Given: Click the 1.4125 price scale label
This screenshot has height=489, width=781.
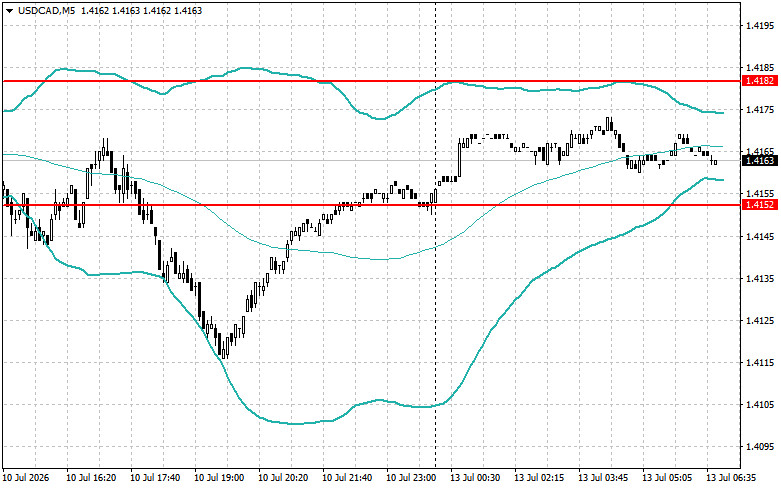Looking at the screenshot, I should [x=760, y=320].
